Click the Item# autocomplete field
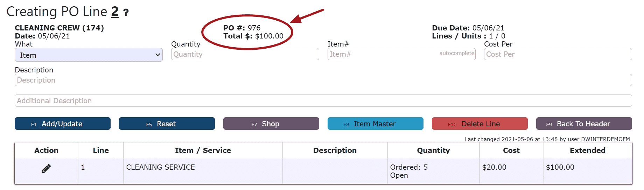 (x=401, y=54)
